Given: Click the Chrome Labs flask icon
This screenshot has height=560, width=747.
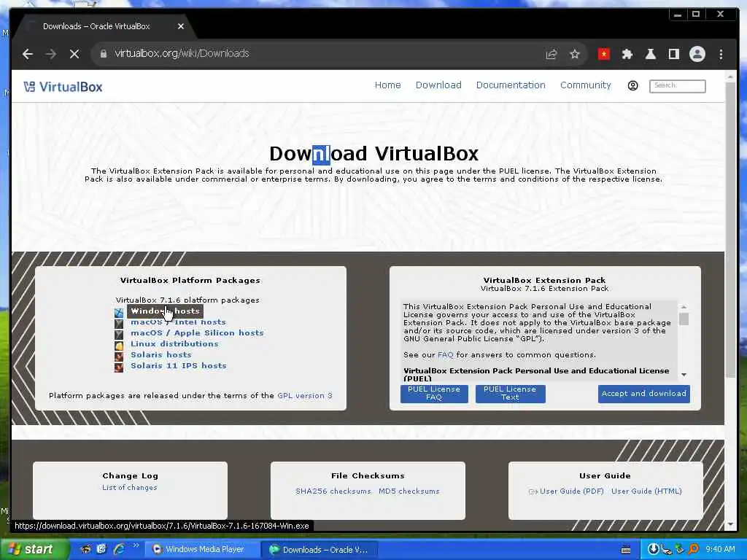Looking at the screenshot, I should point(651,54).
